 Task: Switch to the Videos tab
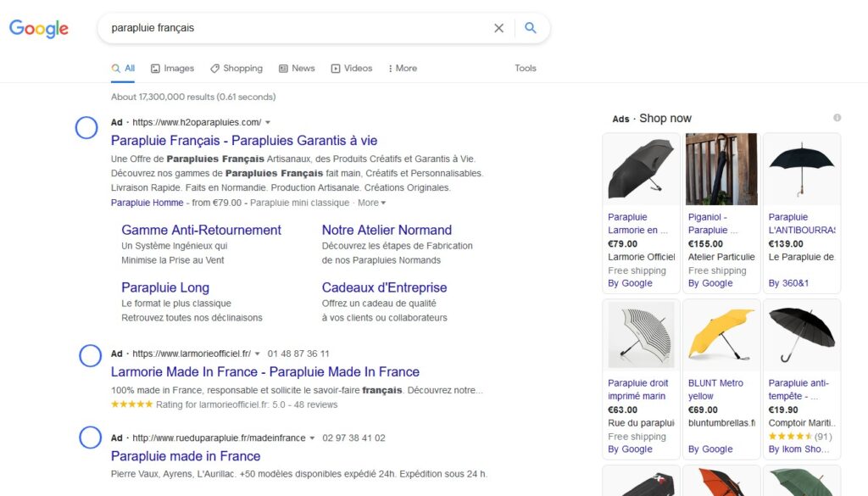pyautogui.click(x=352, y=68)
